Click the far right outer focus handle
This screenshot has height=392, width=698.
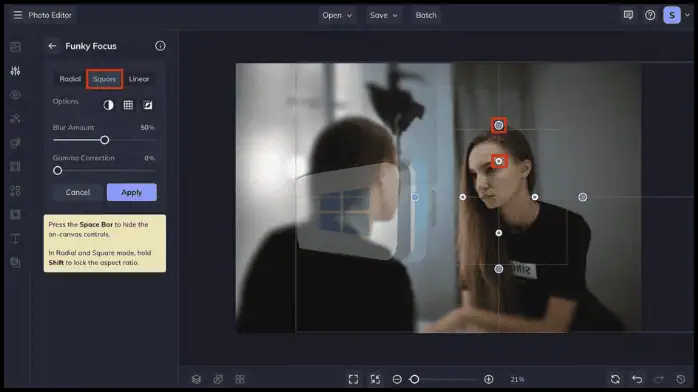tap(582, 197)
